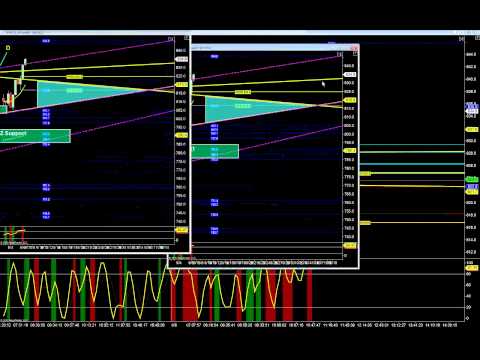480x360 pixels.
Task: Click the rightmost red band in the oscillator panel
Action: [309, 295]
